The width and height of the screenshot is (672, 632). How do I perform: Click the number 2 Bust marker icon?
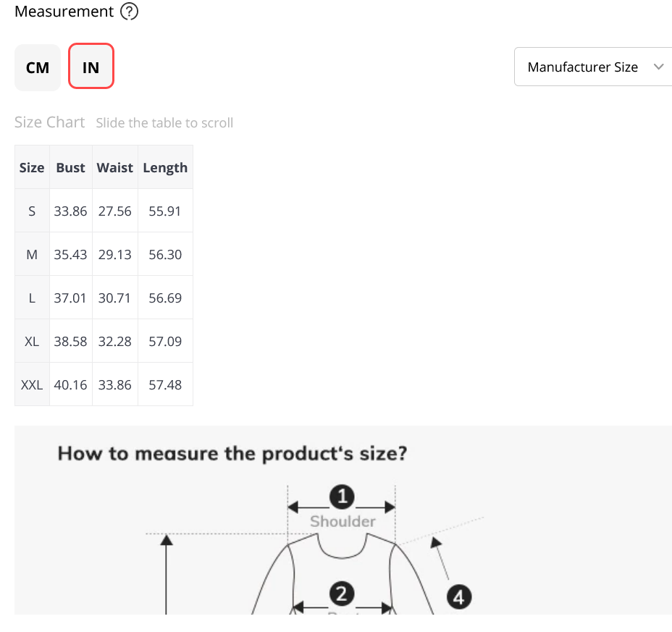pyautogui.click(x=341, y=595)
